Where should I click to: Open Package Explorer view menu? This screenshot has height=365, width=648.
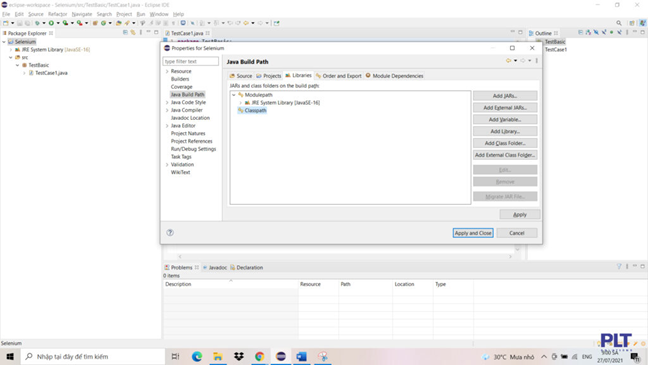(x=141, y=32)
